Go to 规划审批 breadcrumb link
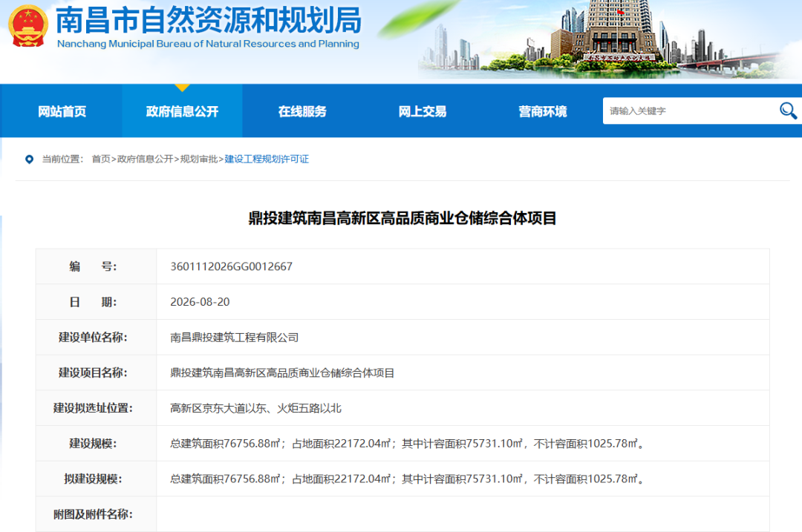This screenshot has height=532, width=802. [199, 159]
